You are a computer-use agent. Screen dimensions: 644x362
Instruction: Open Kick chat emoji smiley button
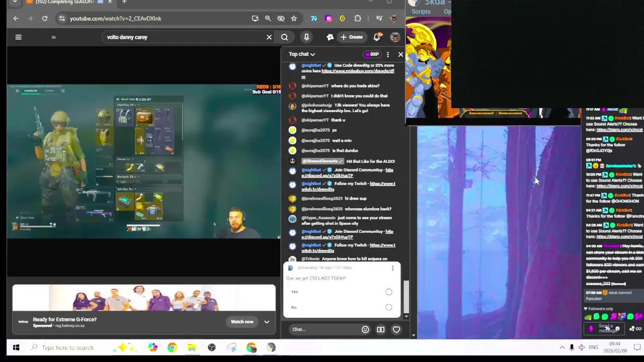pyautogui.click(x=617, y=329)
